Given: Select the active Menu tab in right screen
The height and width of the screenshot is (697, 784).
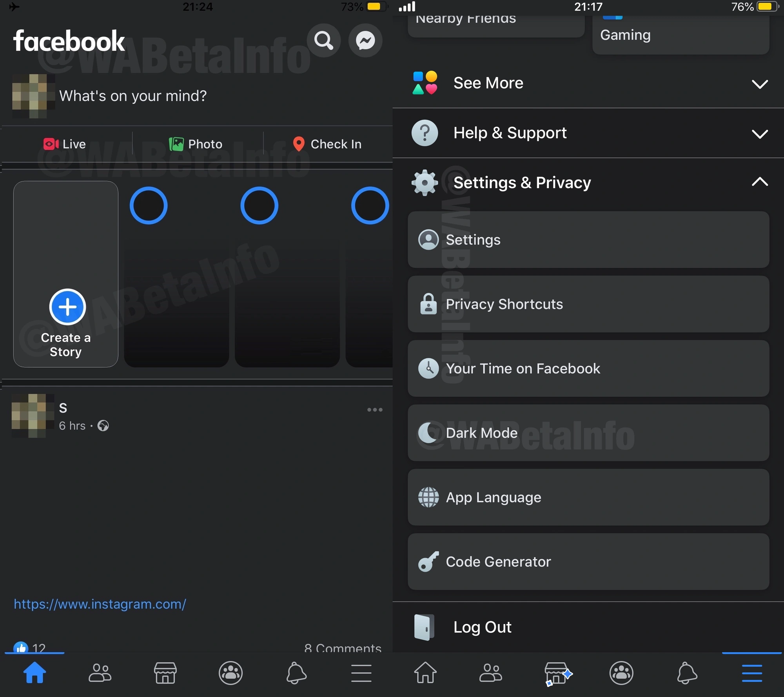Looking at the screenshot, I should (752, 673).
